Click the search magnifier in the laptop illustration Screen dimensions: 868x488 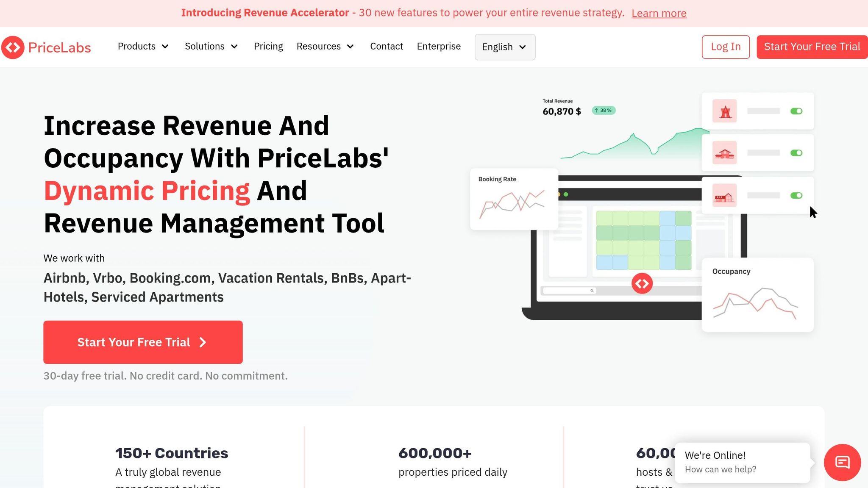(592, 291)
